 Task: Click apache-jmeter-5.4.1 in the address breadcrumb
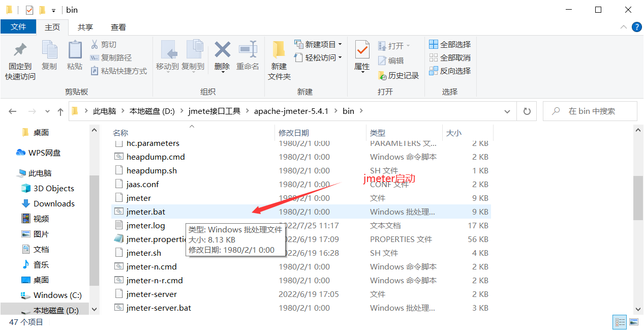(291, 111)
